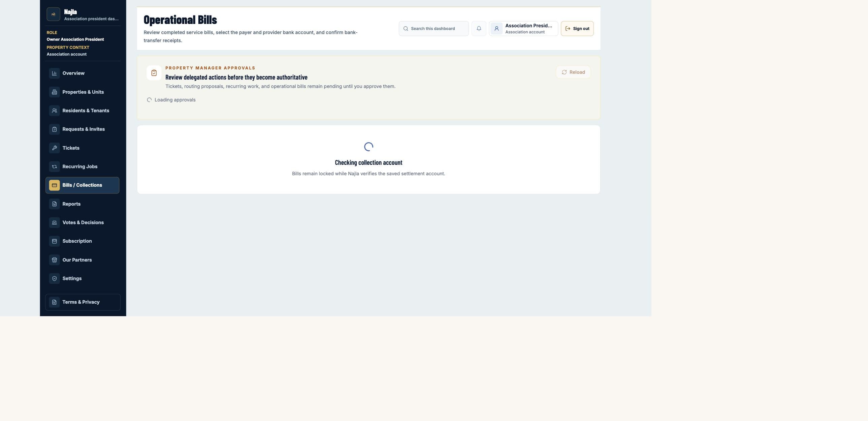This screenshot has width=868, height=421.
Task: Click 'PROPERTY MANAGER APPROVALS' label
Action: pos(210,68)
